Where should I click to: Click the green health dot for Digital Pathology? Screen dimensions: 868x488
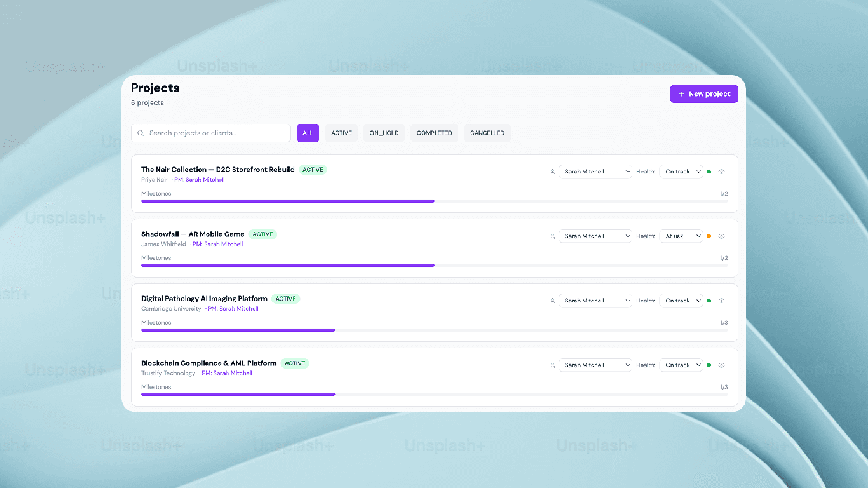pyautogui.click(x=709, y=301)
